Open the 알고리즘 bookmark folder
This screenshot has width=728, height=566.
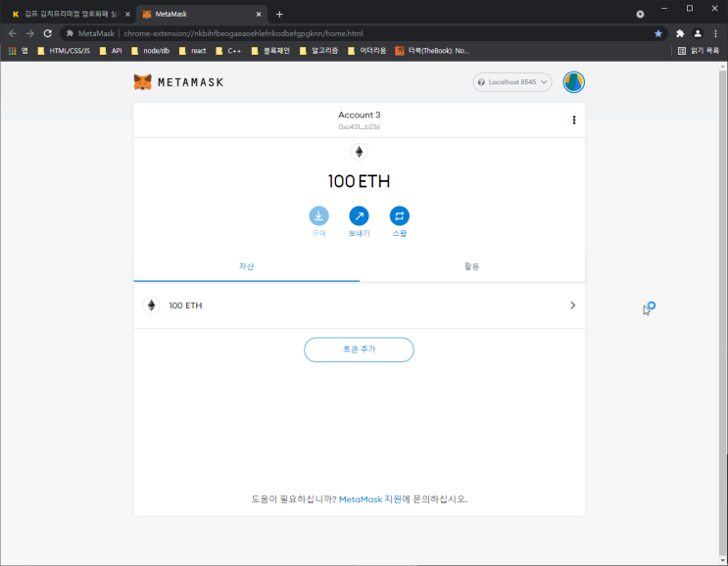coord(319,51)
